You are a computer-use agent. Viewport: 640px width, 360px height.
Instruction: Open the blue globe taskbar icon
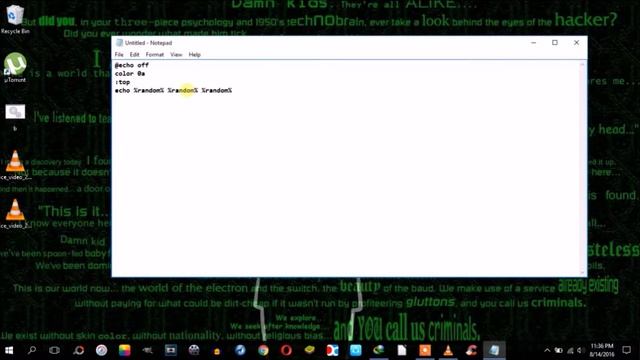pos(240,350)
